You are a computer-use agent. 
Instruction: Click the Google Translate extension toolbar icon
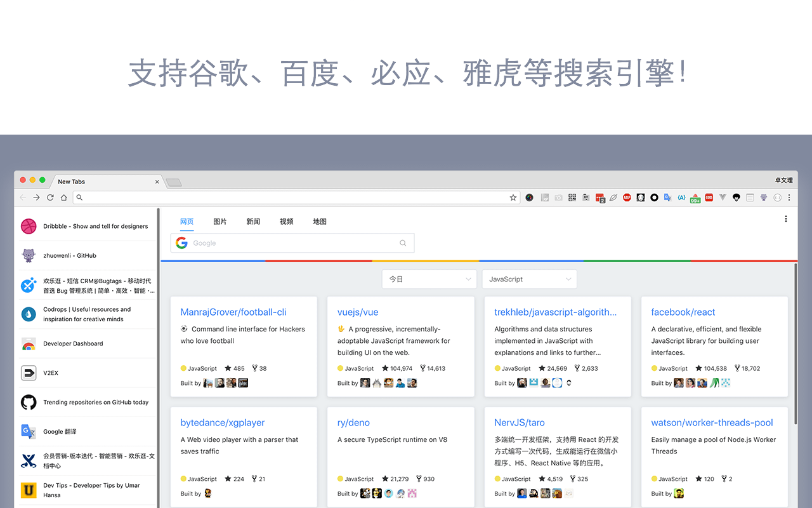tap(667, 197)
